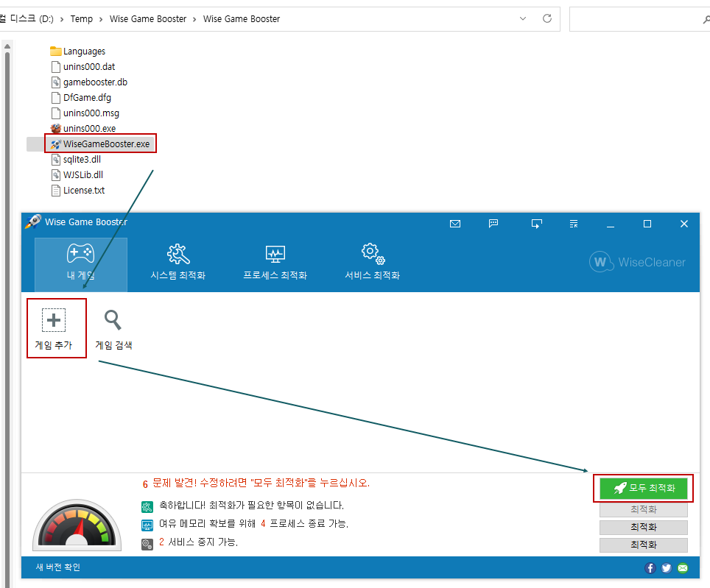Select the sqlite3.dll file
The width and height of the screenshot is (710, 588).
pos(76,159)
